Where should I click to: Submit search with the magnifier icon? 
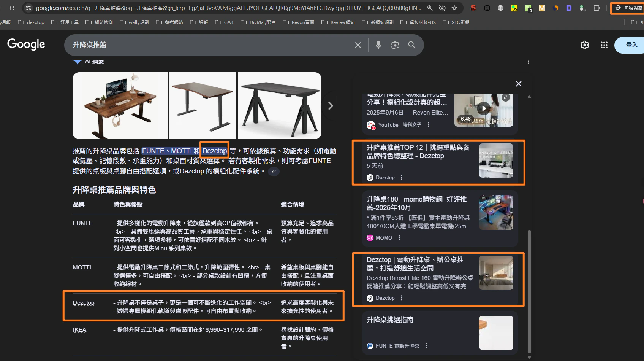tap(411, 45)
